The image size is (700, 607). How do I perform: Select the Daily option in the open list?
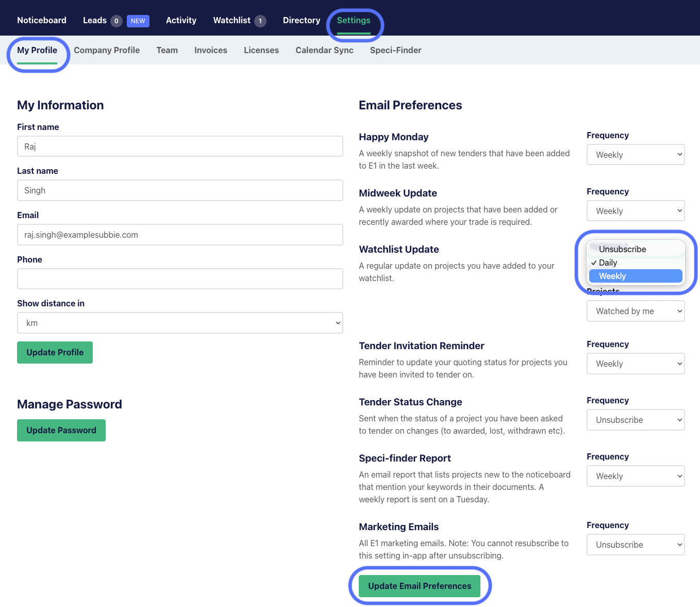[x=608, y=263]
